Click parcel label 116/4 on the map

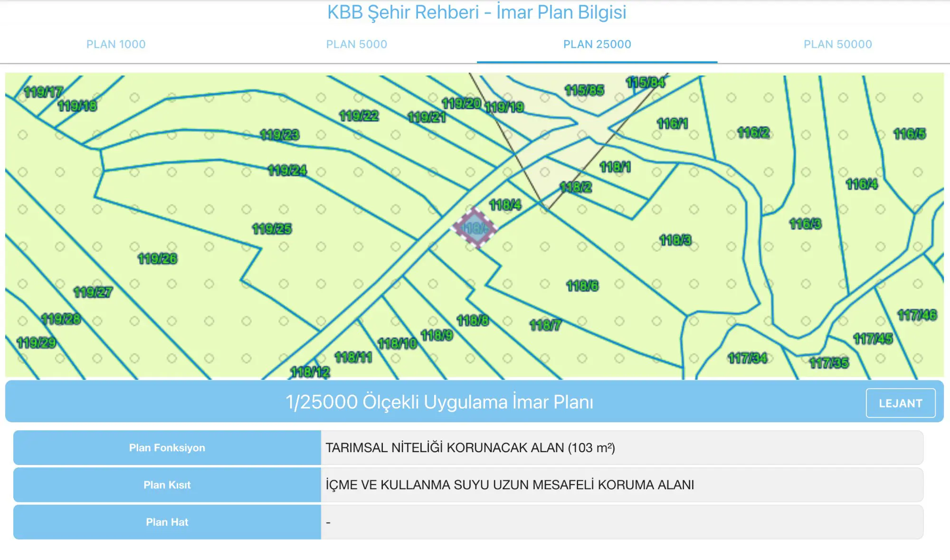pyautogui.click(x=862, y=184)
